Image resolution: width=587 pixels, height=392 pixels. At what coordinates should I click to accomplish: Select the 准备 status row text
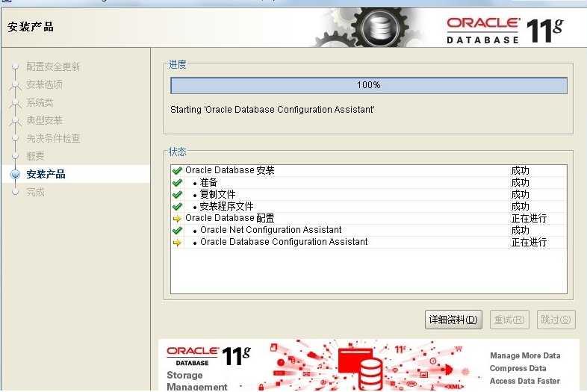tap(208, 183)
